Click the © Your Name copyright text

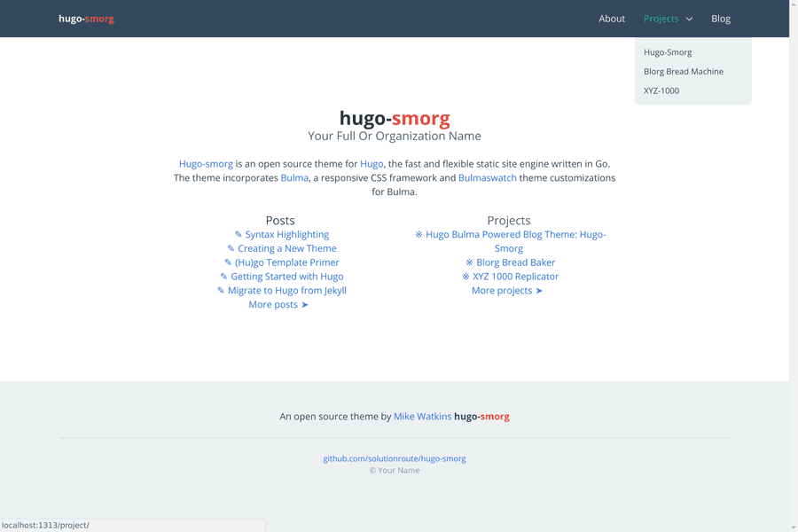395,471
